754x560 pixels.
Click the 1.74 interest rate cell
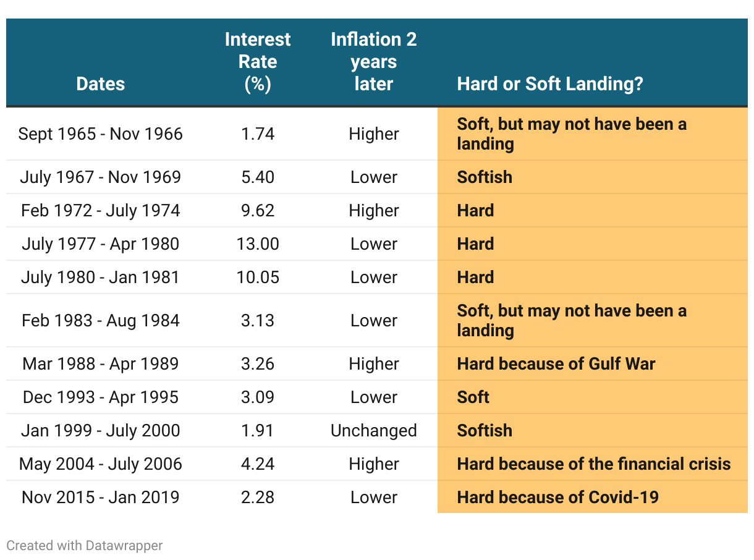258,134
